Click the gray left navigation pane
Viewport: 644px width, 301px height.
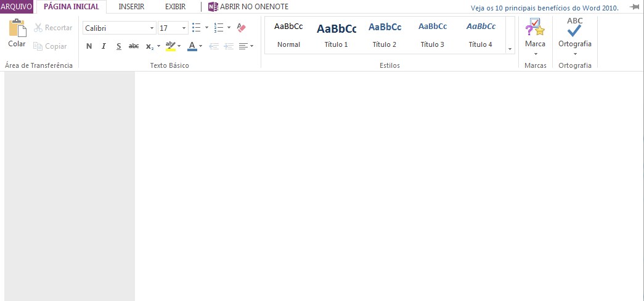point(70,186)
